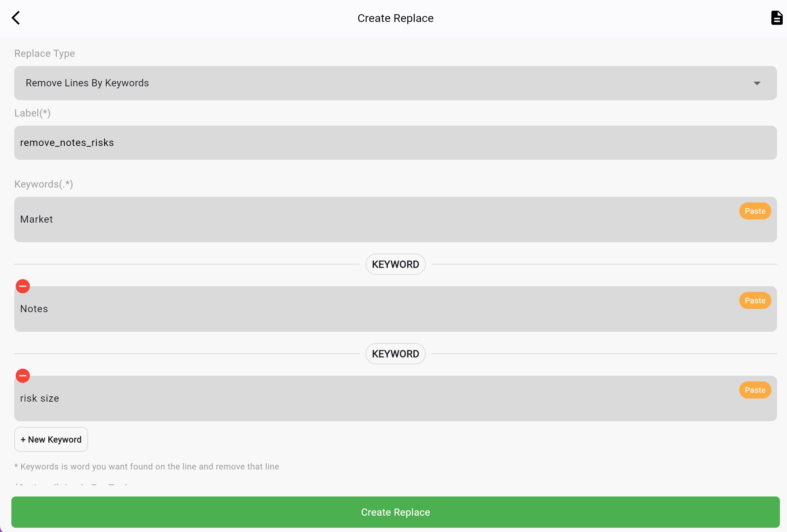Open the document icon in the header
Image resolution: width=787 pixels, height=532 pixels.
click(776, 18)
